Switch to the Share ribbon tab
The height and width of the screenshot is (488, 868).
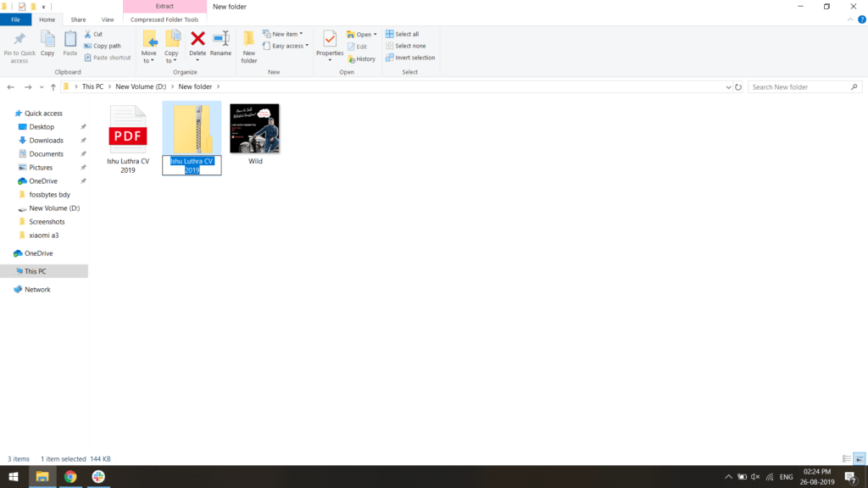pyautogui.click(x=78, y=19)
